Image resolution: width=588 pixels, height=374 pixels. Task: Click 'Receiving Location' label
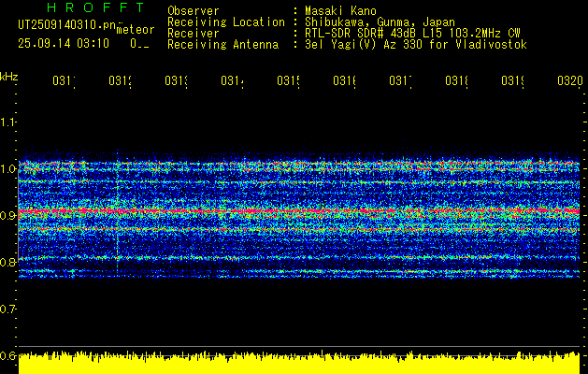point(226,22)
